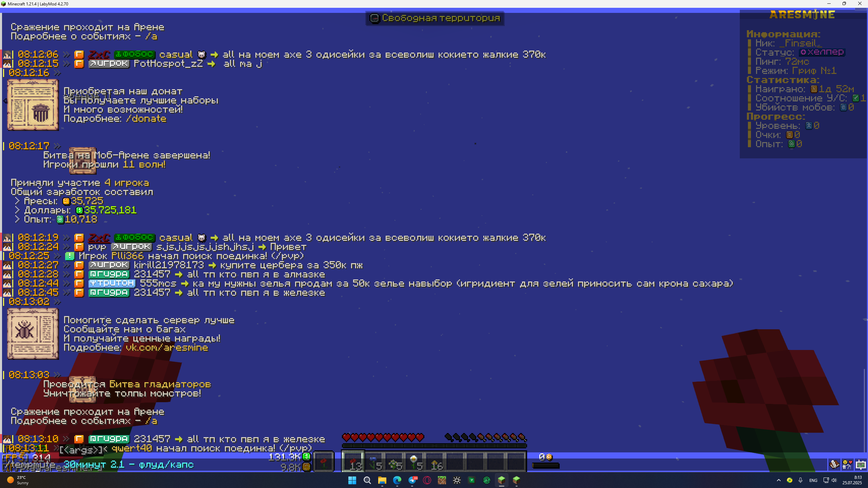Click player name kirill21978173 in chat
The width and height of the screenshot is (868, 488).
coord(169,265)
